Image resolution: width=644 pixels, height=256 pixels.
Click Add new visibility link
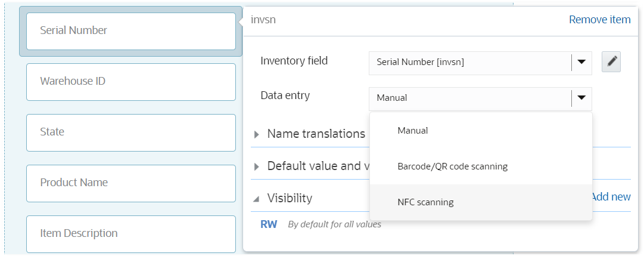(611, 197)
